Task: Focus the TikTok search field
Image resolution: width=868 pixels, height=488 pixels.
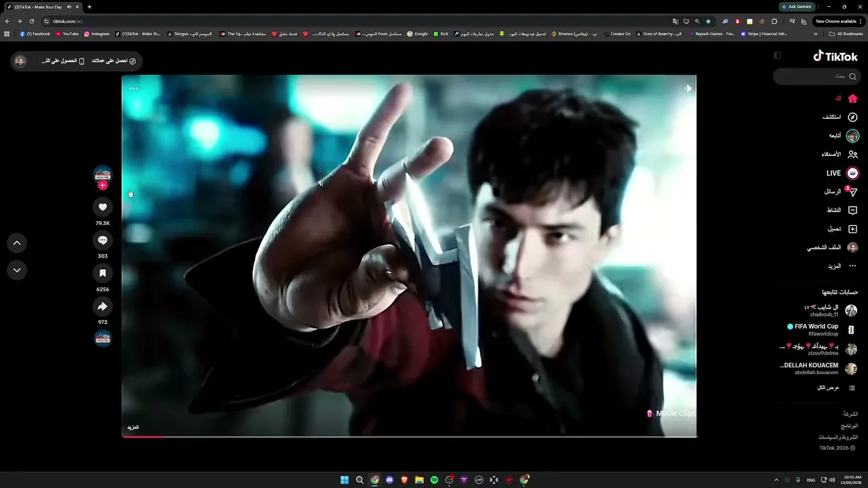Action: [x=816, y=77]
